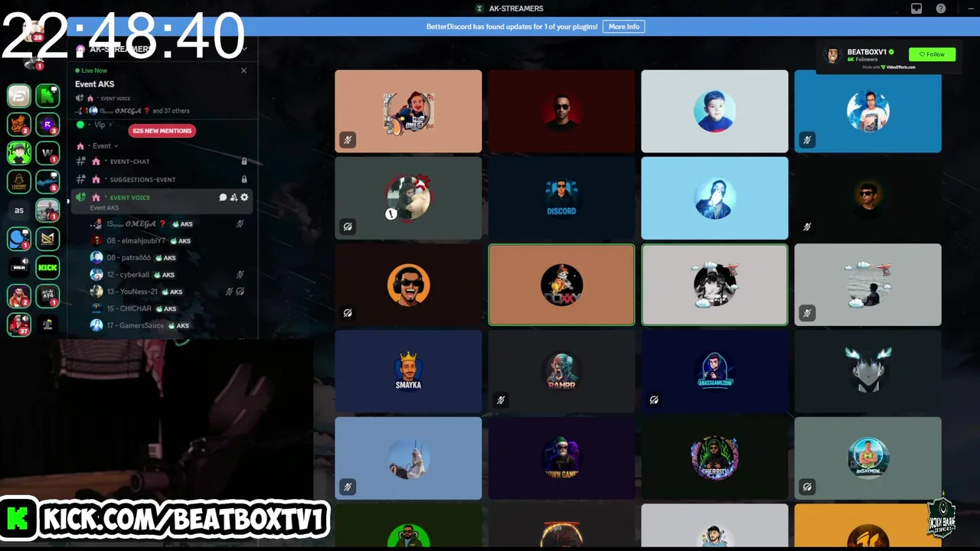This screenshot has width=980, height=551.
Task: Open chat for EVENT VOICE channel
Action: 223,197
